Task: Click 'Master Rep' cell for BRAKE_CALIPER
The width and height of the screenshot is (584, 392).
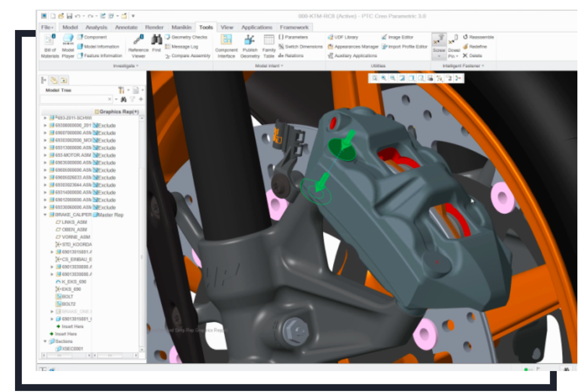Action: (x=108, y=215)
